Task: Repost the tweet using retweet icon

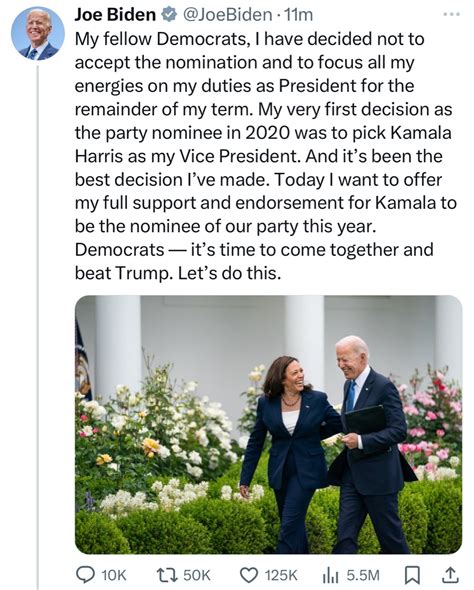Action: [168, 575]
